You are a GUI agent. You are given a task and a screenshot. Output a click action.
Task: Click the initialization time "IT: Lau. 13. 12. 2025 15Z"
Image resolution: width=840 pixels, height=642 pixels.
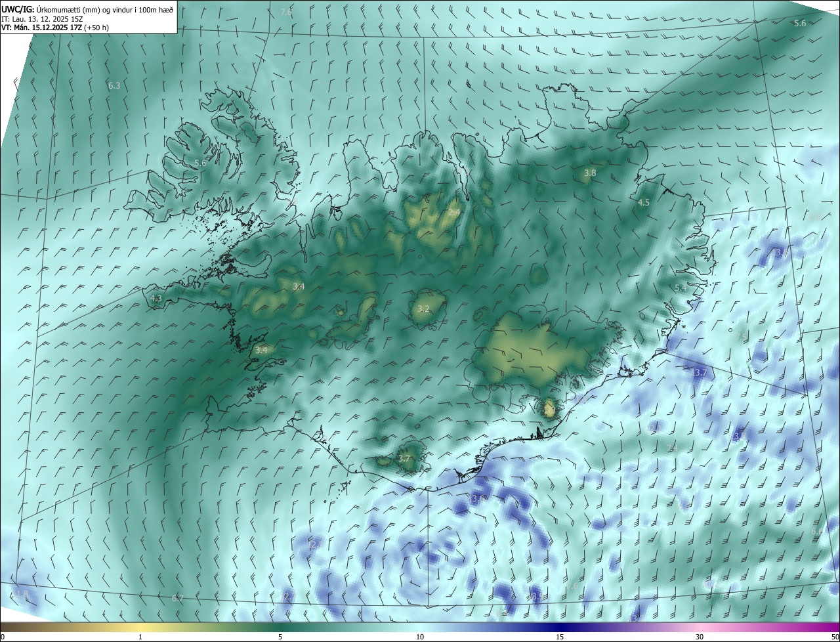pyautogui.click(x=42, y=18)
